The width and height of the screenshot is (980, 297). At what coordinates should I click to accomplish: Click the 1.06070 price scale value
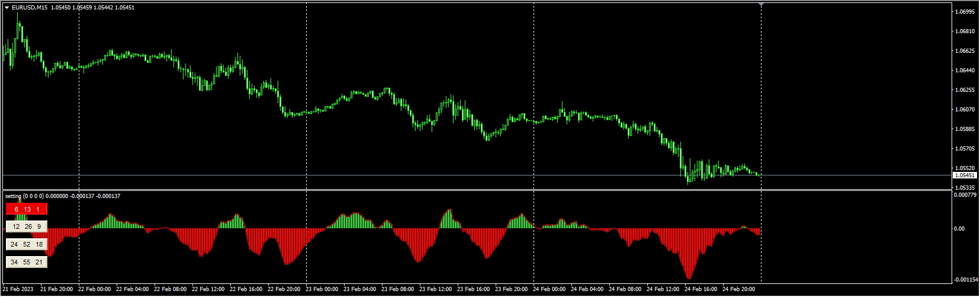965,110
